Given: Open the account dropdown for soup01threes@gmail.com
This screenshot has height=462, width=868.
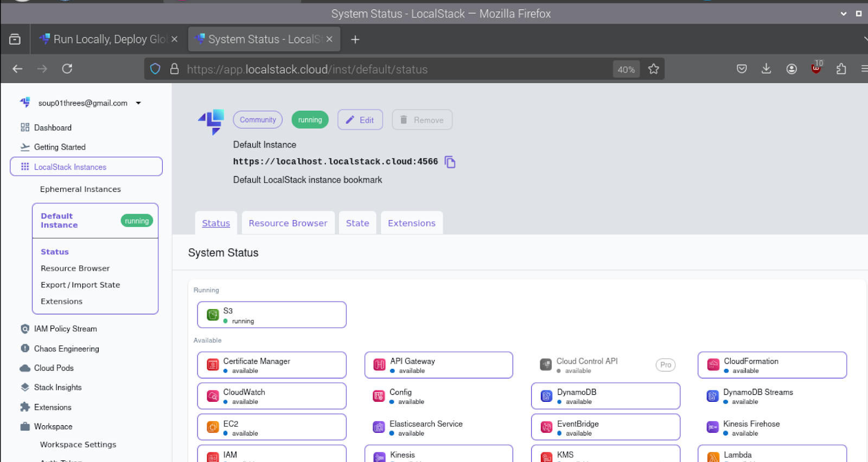Looking at the screenshot, I should click(x=138, y=103).
